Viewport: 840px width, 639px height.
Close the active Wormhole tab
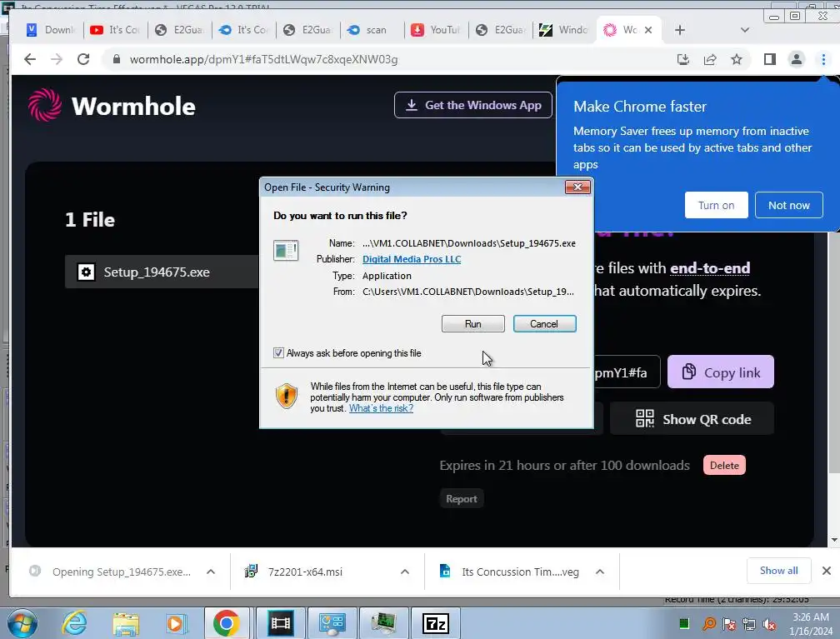tap(648, 30)
